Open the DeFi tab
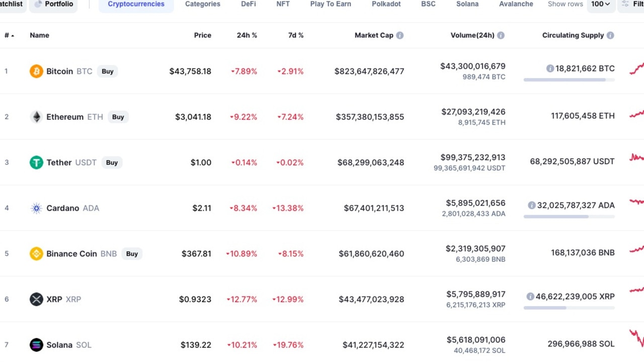The height and width of the screenshot is (362, 644). (x=248, y=4)
